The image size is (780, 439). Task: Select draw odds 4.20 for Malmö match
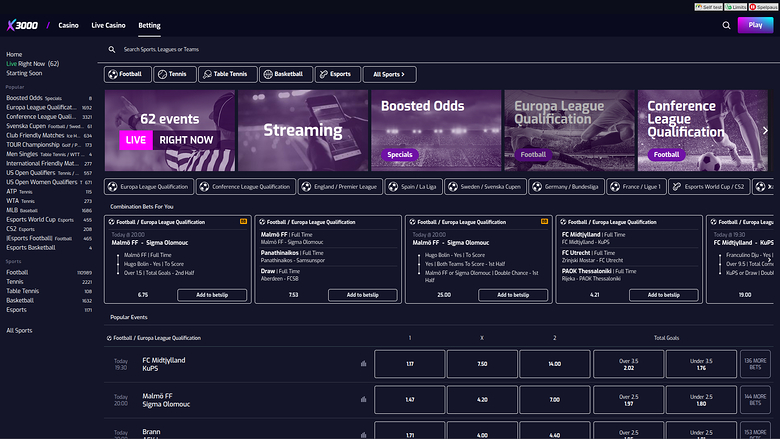pos(483,400)
